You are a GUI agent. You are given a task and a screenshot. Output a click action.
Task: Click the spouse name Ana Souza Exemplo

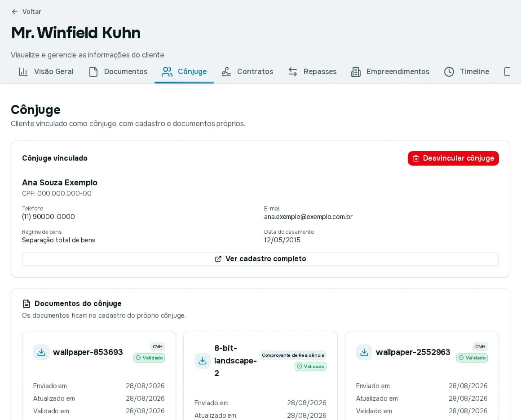[60, 183]
